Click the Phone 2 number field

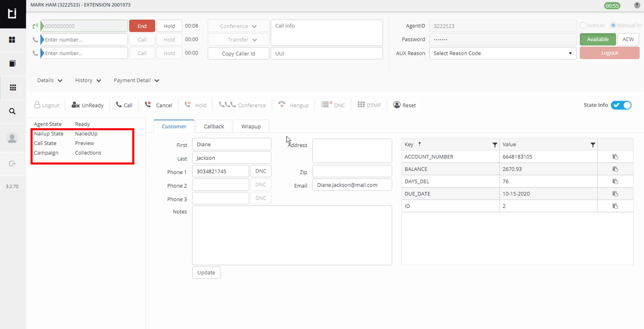221,185
